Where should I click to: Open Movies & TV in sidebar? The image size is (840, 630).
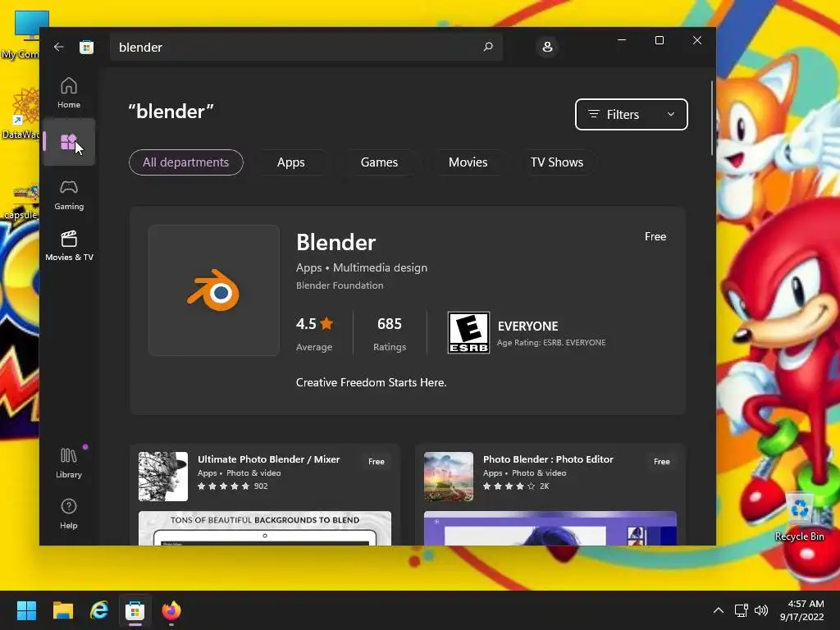pyautogui.click(x=69, y=245)
